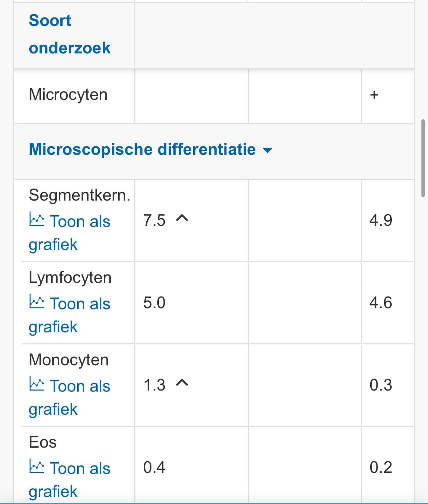Click the Lymfocyten chart icon
Viewport: 428px width, 504px height.
37,303
